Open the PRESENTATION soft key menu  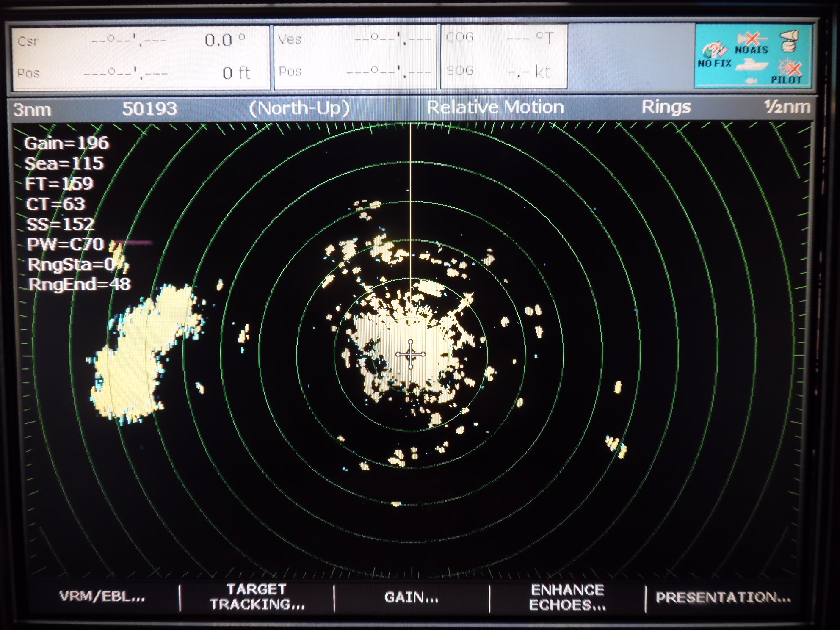[723, 597]
